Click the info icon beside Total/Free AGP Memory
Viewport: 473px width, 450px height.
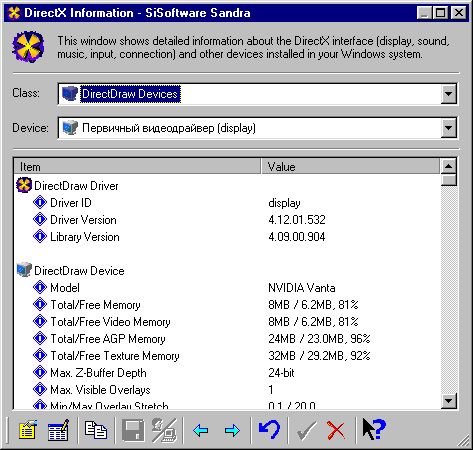tap(40, 338)
